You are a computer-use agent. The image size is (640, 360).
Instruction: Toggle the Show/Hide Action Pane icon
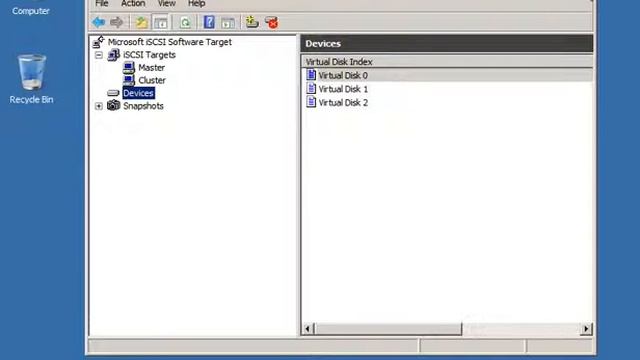(x=228, y=22)
